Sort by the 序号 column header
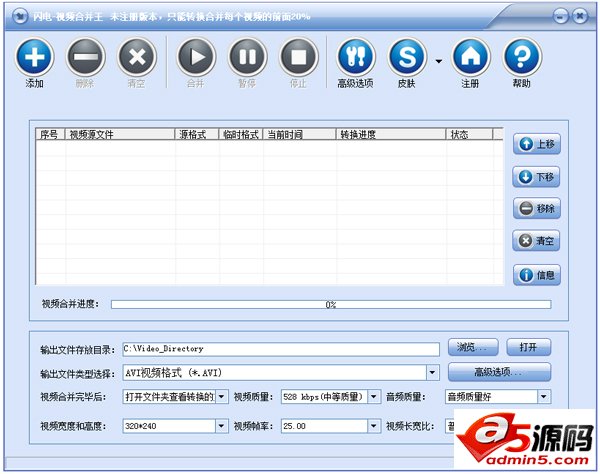Screen dimensions: 600x474 51,135
